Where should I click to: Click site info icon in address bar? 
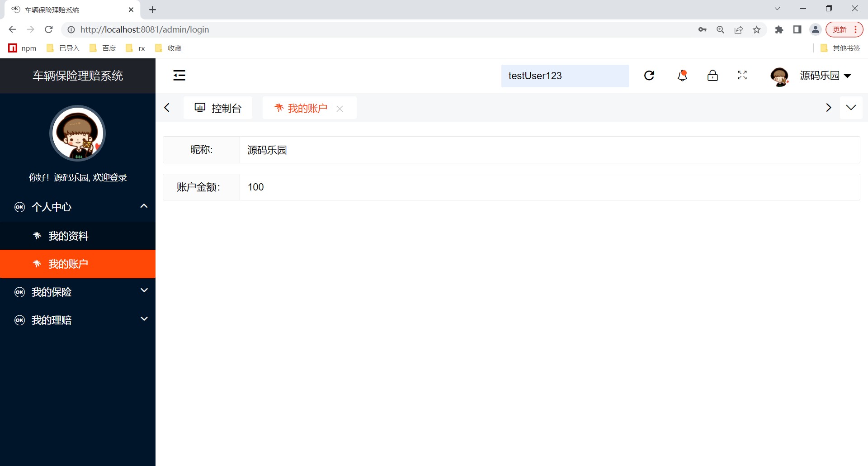[71, 29]
